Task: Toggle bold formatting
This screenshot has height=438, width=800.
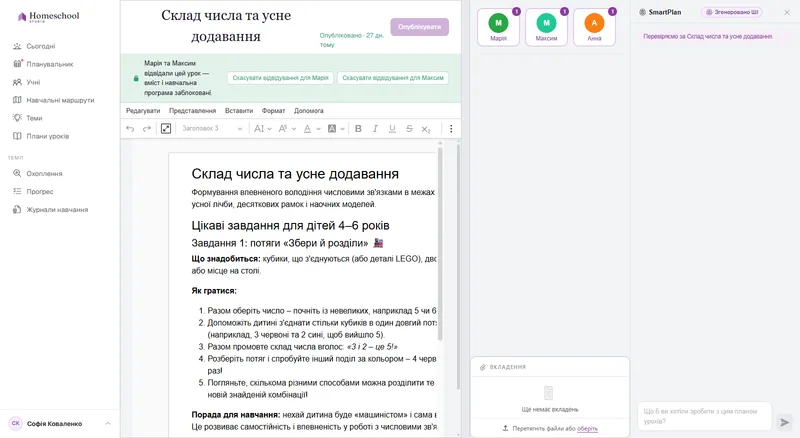Action: tap(358, 129)
